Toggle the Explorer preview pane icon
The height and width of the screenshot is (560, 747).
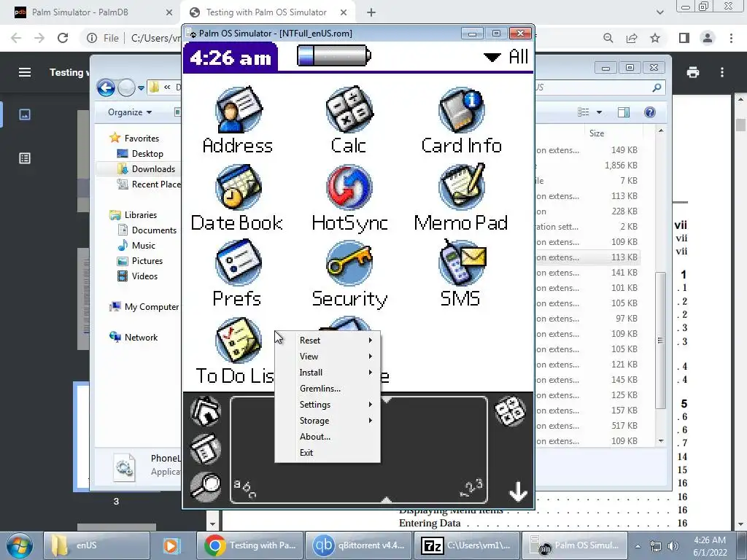coord(624,112)
